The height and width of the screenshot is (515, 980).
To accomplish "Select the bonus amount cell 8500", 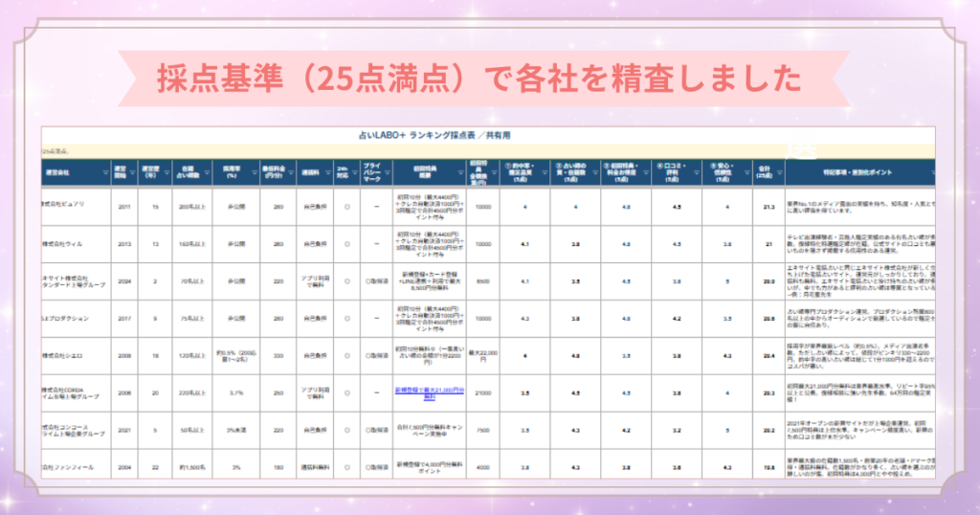I will click(x=483, y=281).
